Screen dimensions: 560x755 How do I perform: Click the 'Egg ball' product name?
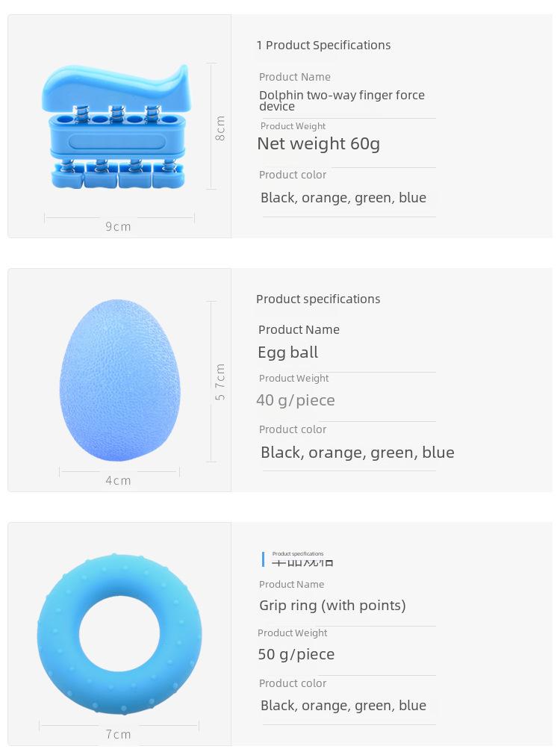[x=288, y=352]
